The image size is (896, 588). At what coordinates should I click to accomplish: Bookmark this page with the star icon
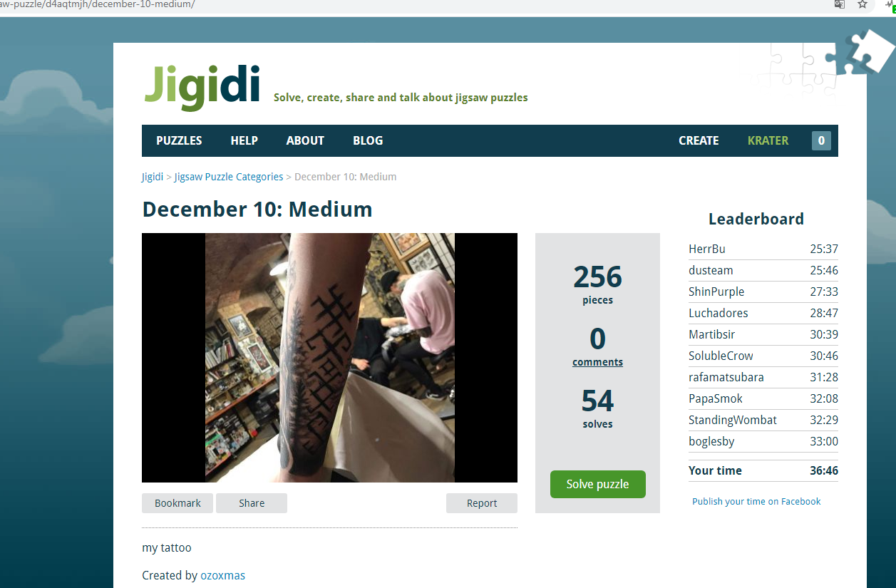point(862,4)
